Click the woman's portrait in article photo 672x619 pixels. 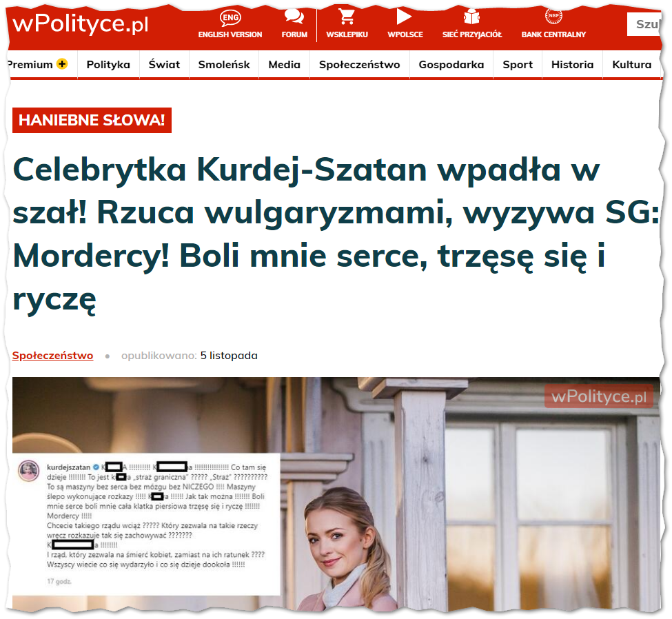pyautogui.click(x=346, y=549)
